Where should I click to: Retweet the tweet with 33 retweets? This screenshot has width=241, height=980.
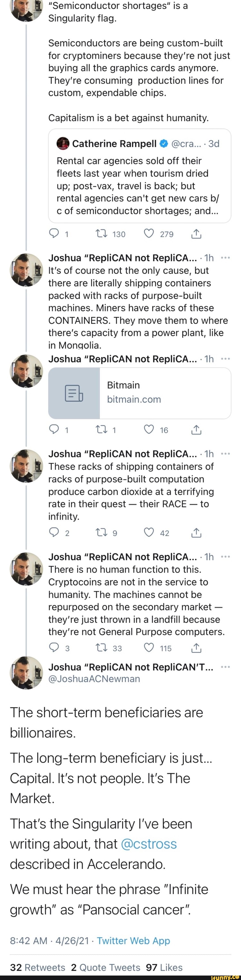coord(102,648)
